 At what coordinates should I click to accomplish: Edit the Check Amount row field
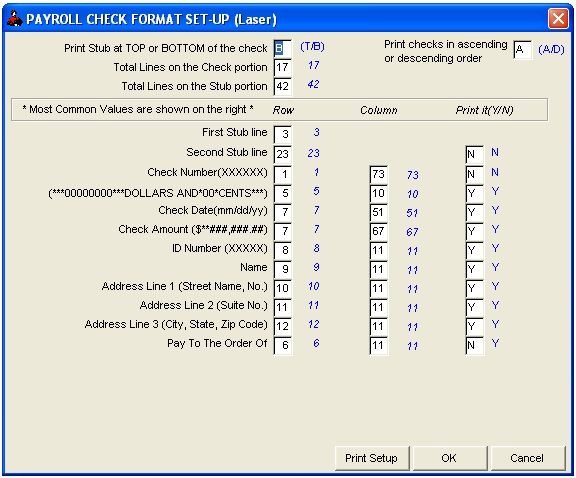(x=283, y=231)
